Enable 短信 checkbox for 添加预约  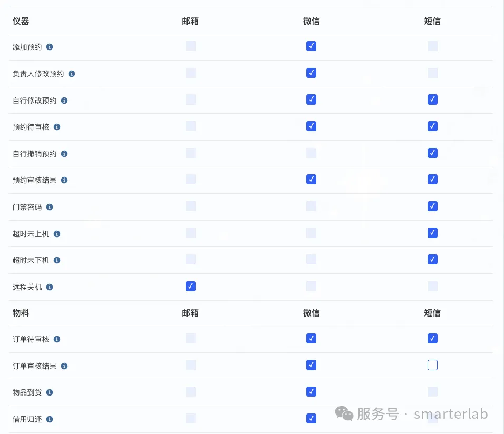(432, 46)
